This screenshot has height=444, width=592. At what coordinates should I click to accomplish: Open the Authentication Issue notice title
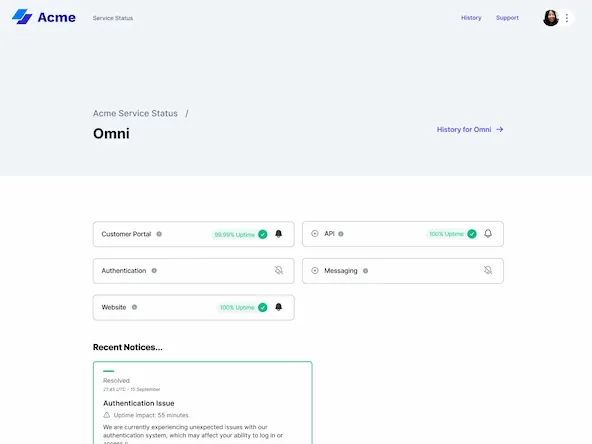coord(139,403)
